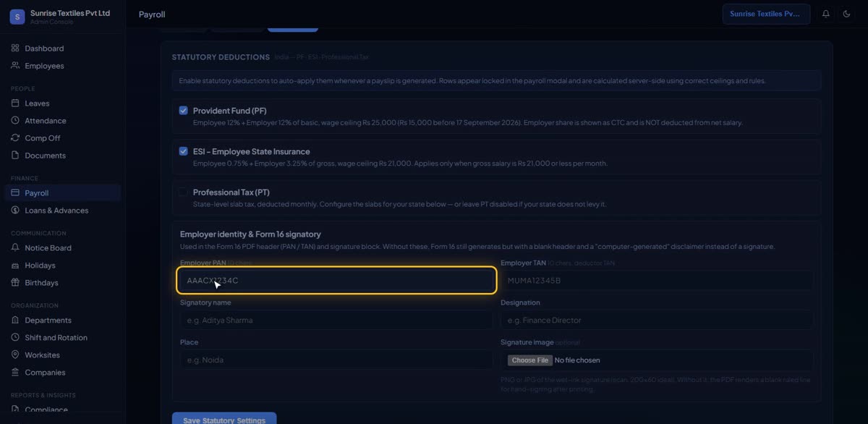Click the 'REPORTS & INSIGHTS' section label
868x424 pixels.
[x=43, y=396]
